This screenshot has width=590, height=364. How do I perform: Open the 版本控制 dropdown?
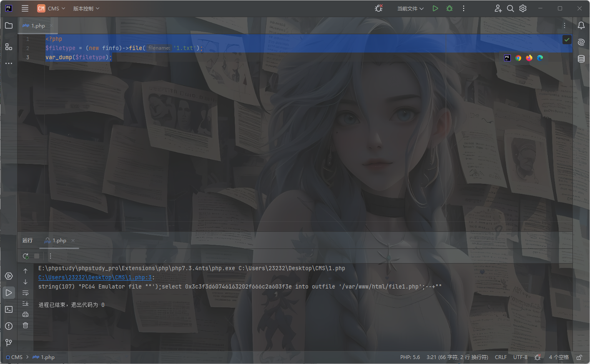coord(86,8)
